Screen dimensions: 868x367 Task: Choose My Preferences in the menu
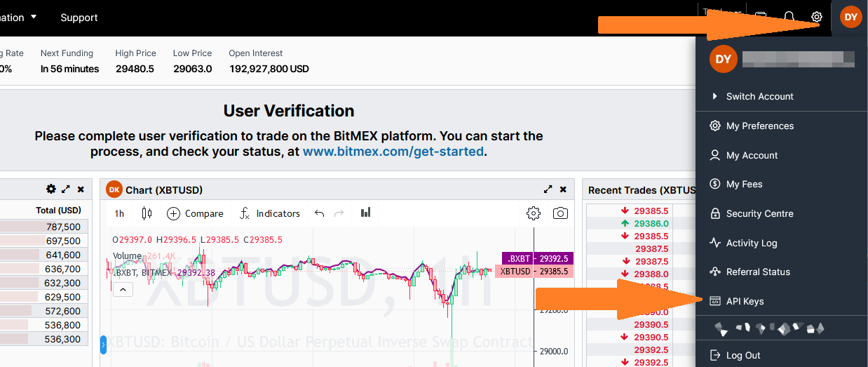tap(759, 126)
